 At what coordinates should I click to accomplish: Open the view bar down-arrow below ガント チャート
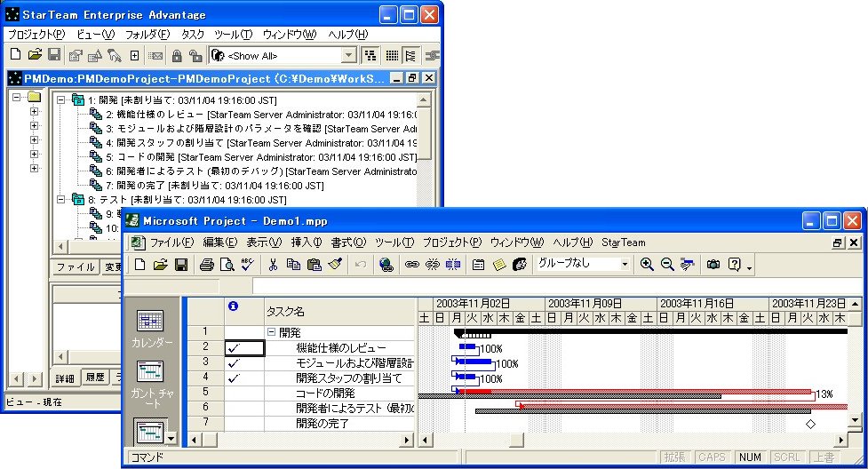coord(171,439)
